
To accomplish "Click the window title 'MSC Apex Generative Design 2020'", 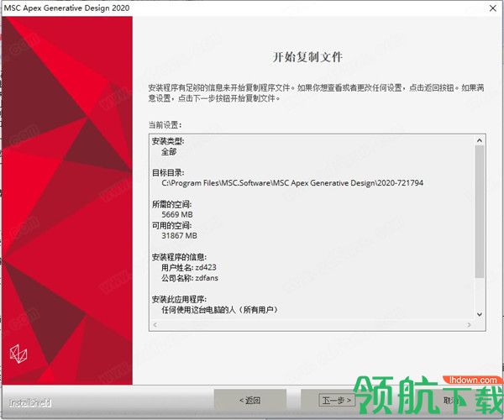I will pyautogui.click(x=67, y=8).
